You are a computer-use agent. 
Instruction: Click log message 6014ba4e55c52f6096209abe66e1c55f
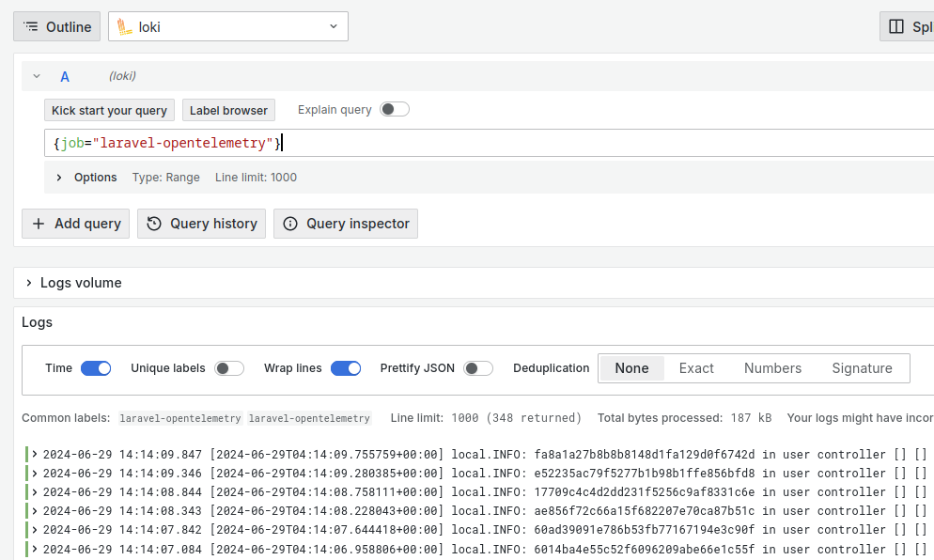[x=644, y=550]
